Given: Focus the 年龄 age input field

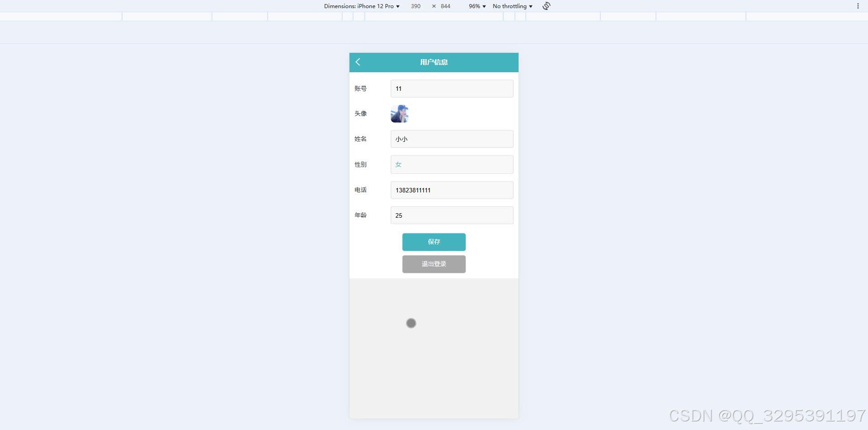Looking at the screenshot, I should point(452,215).
